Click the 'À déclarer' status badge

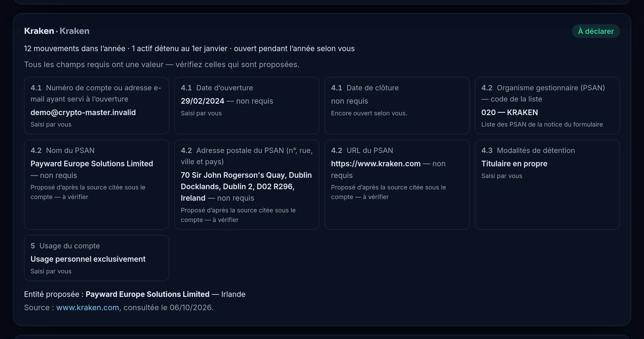click(x=596, y=31)
